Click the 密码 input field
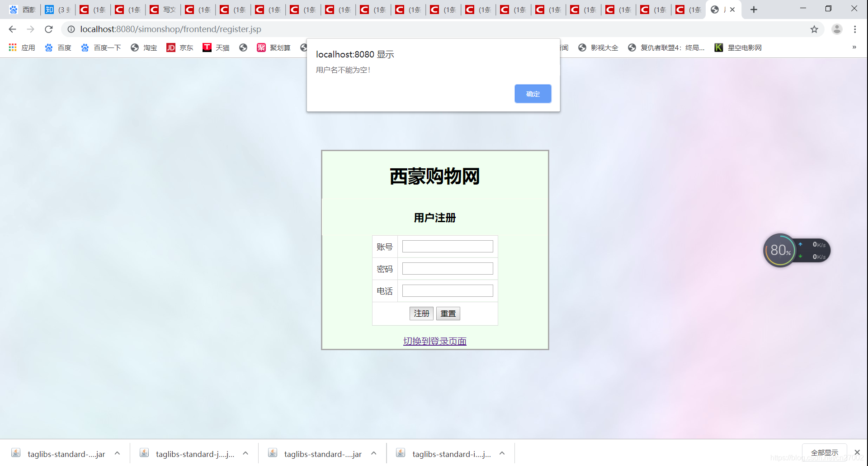 coord(448,269)
